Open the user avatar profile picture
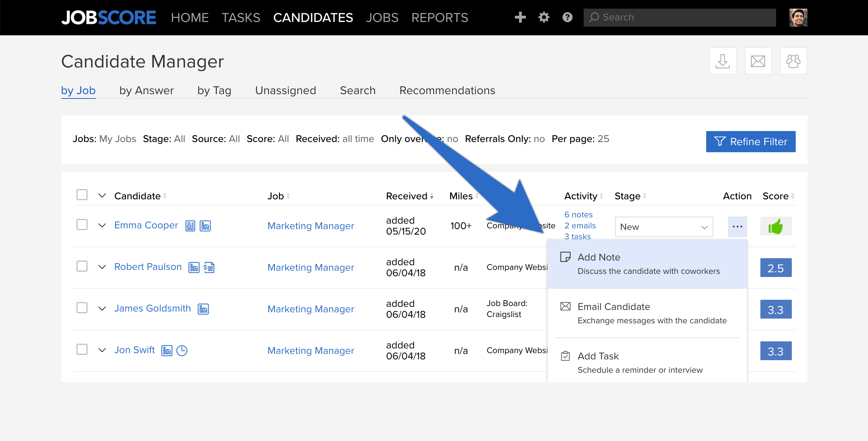Image resolution: width=868 pixels, height=441 pixels. point(798,18)
